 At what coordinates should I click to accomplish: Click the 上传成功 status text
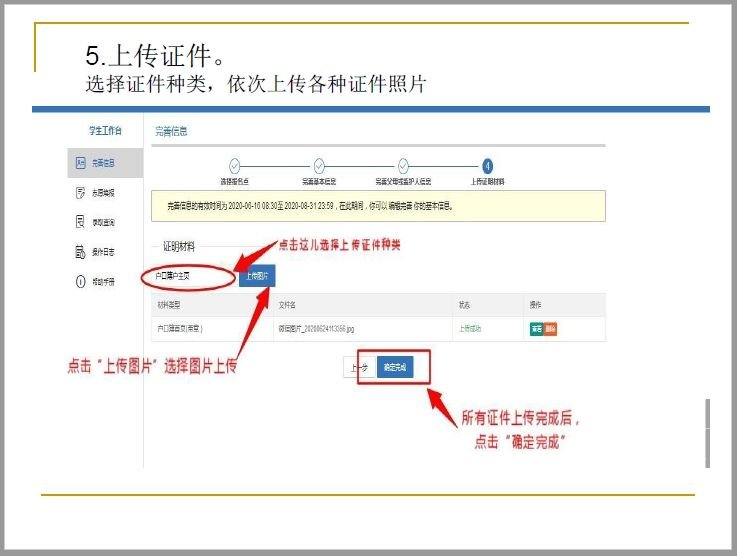pyautogui.click(x=470, y=329)
